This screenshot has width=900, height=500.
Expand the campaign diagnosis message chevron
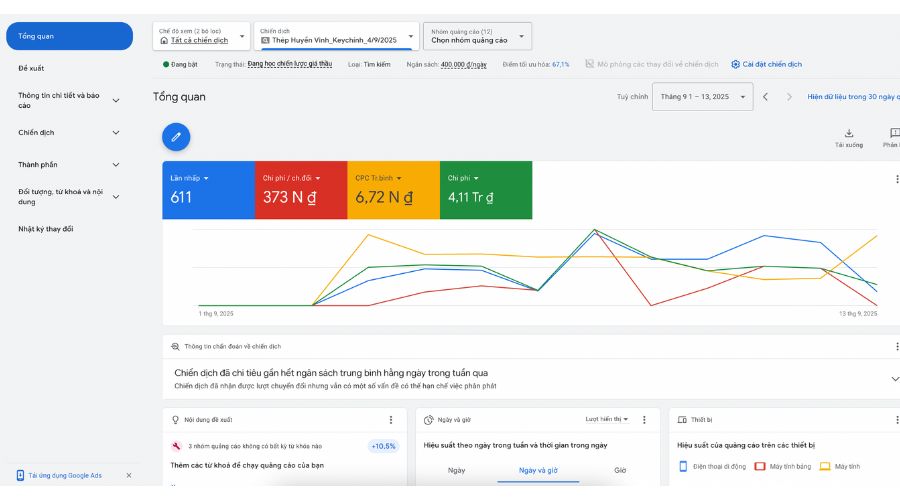[x=895, y=379]
